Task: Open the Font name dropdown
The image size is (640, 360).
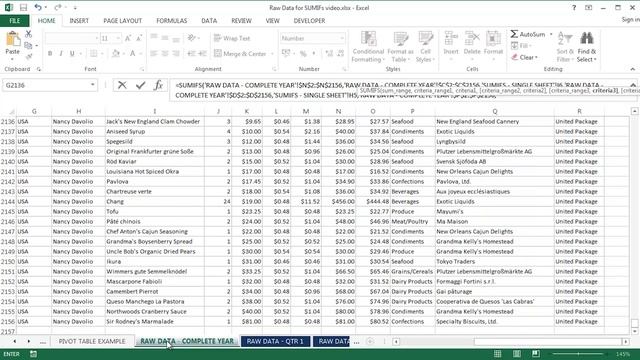Action: (97, 38)
